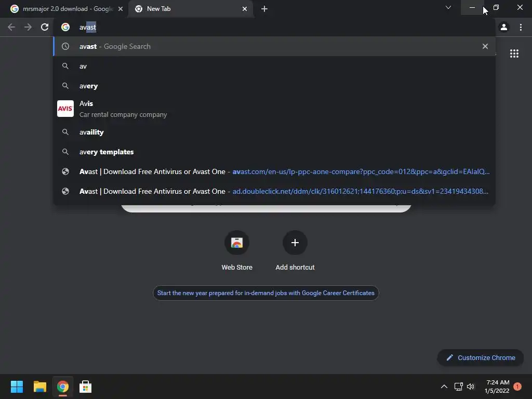Open the clock showing 7:24 AM
The height and width of the screenshot is (399, 532).
(497, 387)
